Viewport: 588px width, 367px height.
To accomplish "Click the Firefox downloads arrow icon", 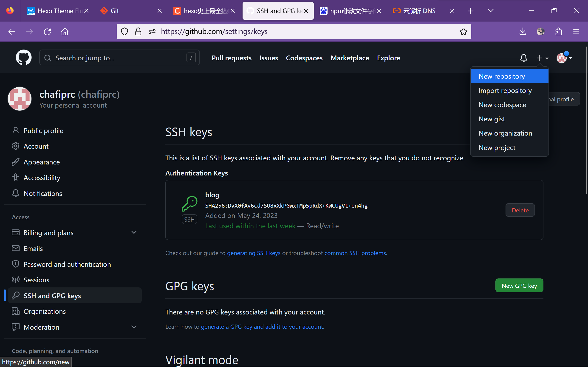I will pyautogui.click(x=523, y=32).
